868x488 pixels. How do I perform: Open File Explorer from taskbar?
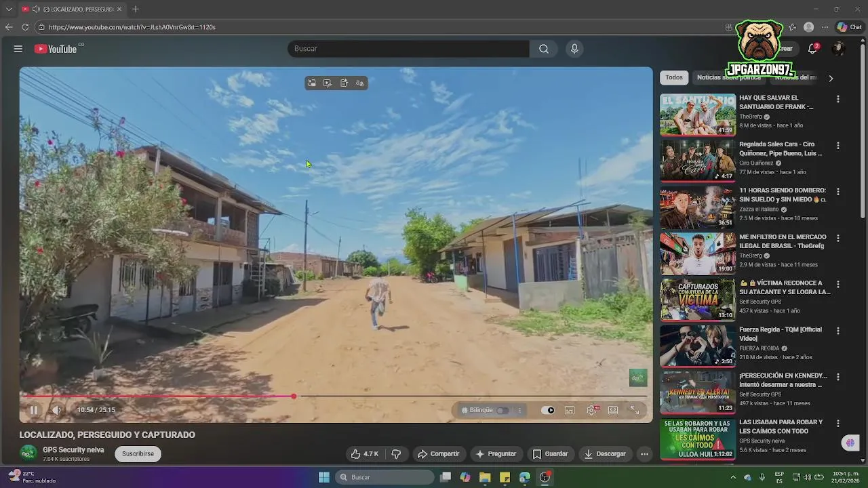[485, 477]
